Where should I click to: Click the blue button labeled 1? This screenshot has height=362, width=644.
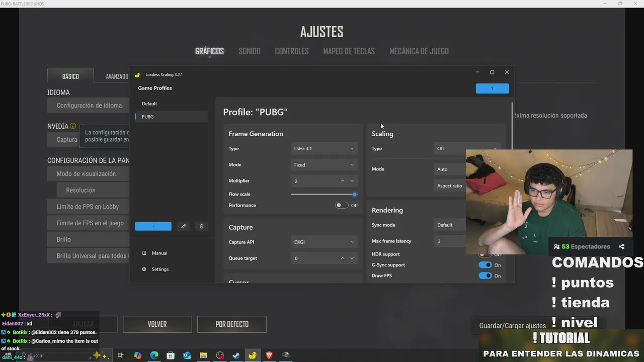point(492,88)
